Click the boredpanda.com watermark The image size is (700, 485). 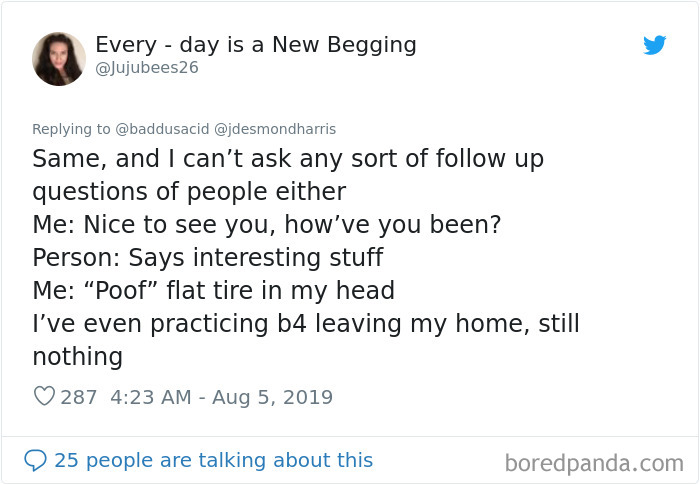tap(593, 463)
